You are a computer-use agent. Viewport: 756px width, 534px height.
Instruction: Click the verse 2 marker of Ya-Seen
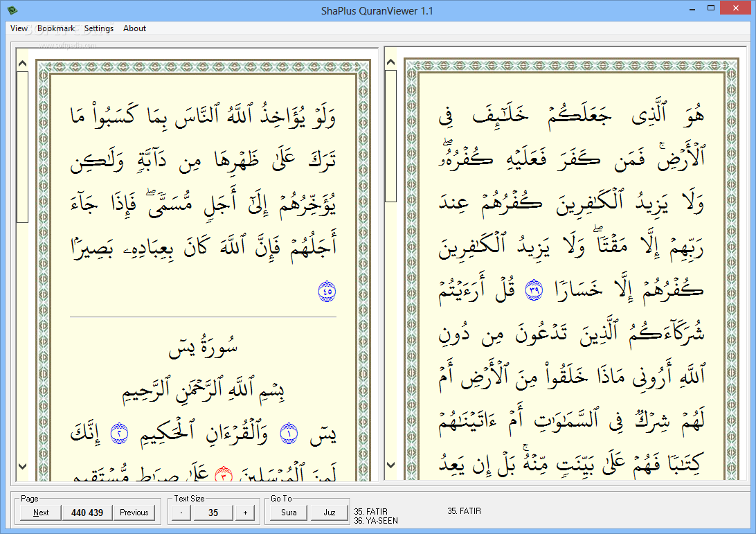click(x=119, y=433)
